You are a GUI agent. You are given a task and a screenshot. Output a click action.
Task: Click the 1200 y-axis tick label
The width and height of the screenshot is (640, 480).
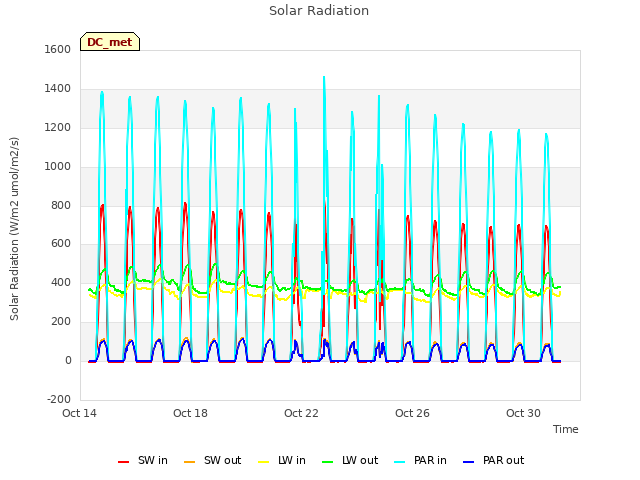(58, 128)
